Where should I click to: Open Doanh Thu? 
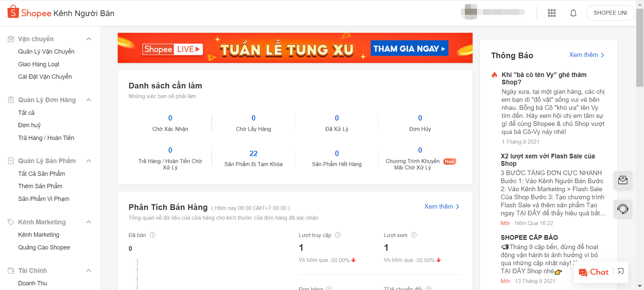(x=33, y=283)
